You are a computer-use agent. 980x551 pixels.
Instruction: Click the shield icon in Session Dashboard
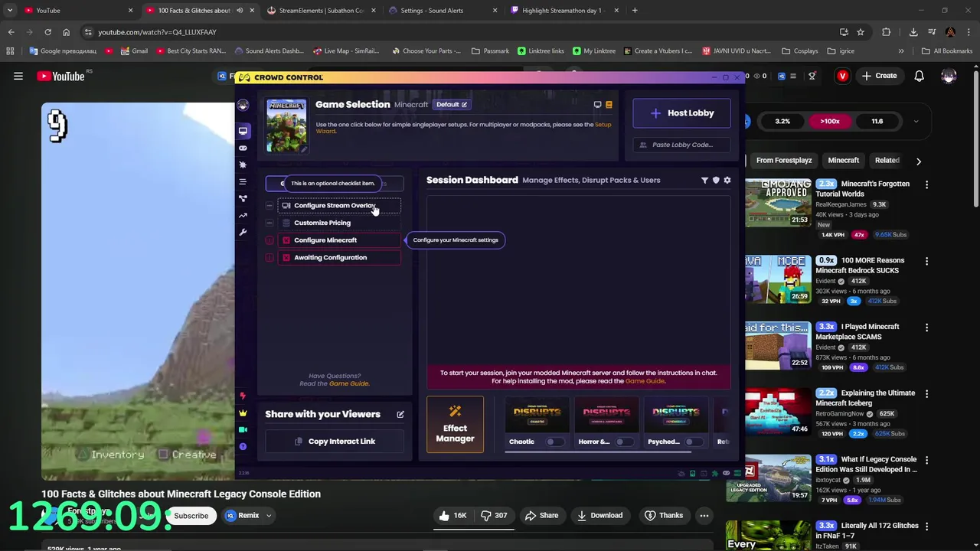pos(716,181)
